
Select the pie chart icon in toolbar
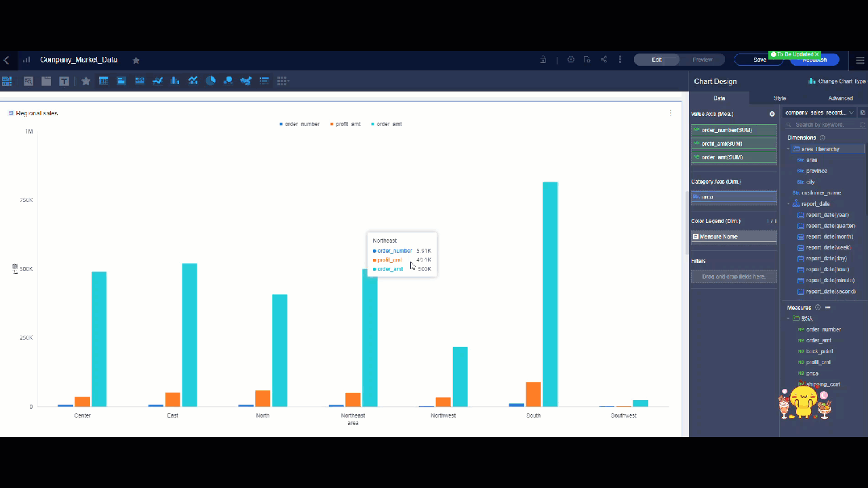pyautogui.click(x=211, y=81)
